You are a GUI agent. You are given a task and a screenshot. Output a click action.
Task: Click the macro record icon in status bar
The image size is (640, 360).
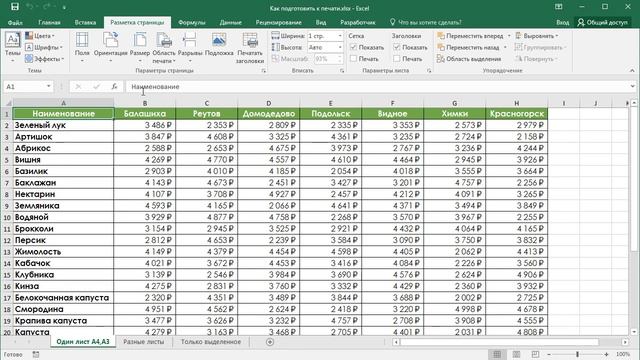pyautogui.click(x=36, y=354)
